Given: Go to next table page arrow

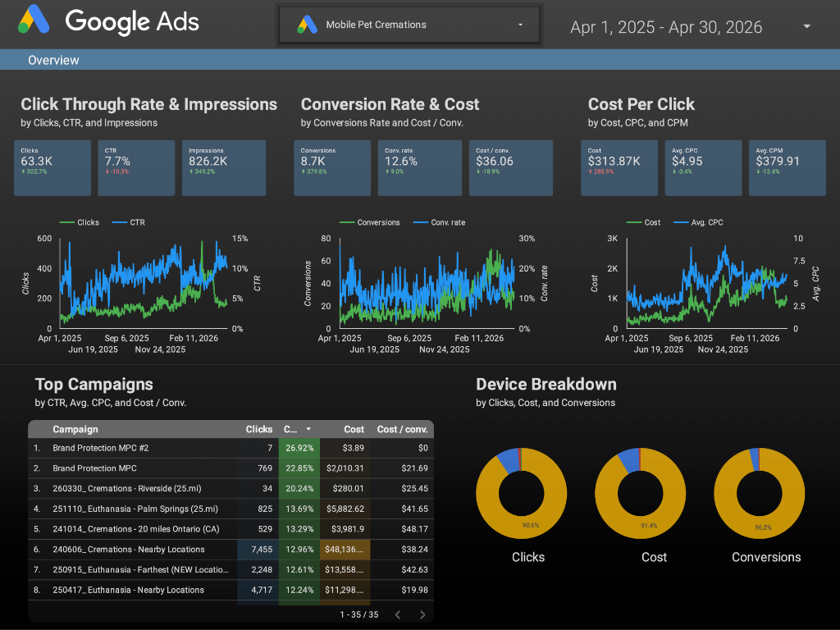Looking at the screenshot, I should pyautogui.click(x=422, y=614).
